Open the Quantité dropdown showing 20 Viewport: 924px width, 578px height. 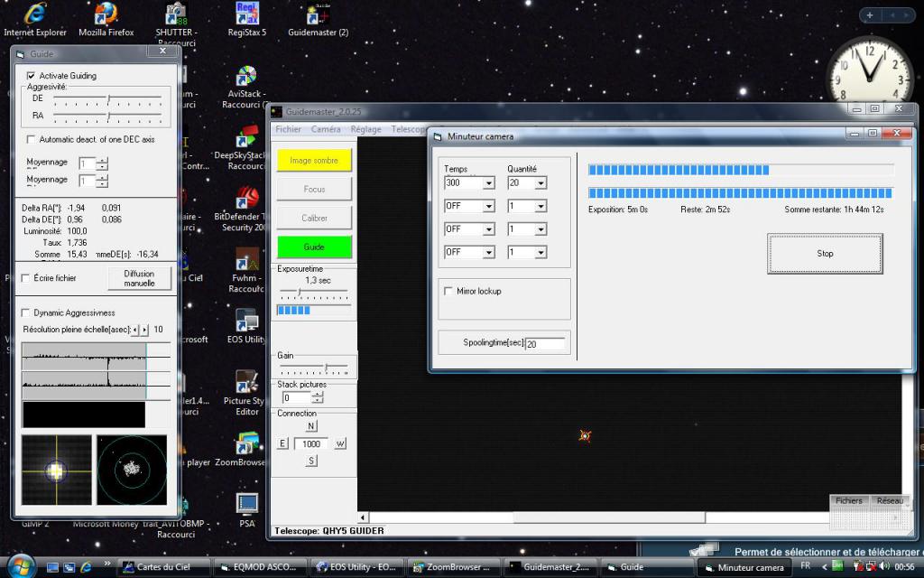[541, 182]
